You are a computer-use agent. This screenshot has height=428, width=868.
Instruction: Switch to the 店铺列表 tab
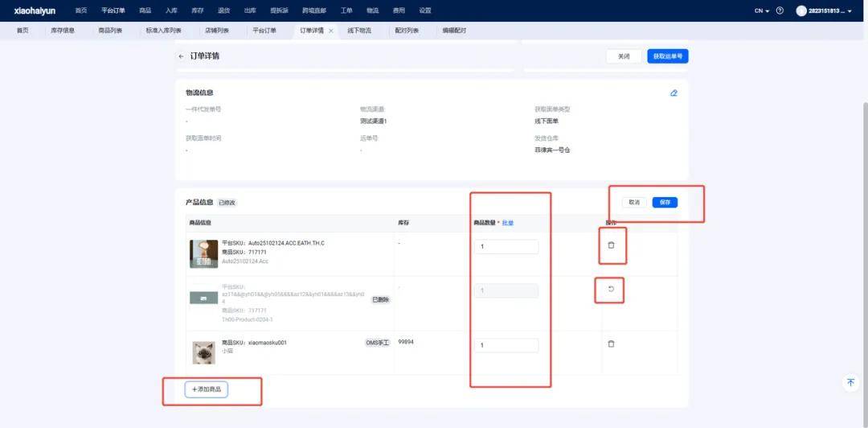(216, 31)
